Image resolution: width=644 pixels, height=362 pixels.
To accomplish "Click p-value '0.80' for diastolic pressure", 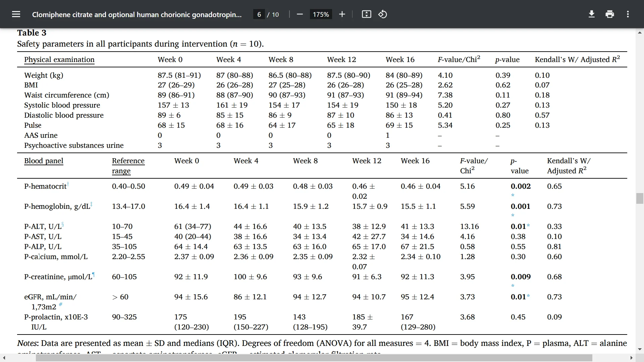I will coord(503,115).
